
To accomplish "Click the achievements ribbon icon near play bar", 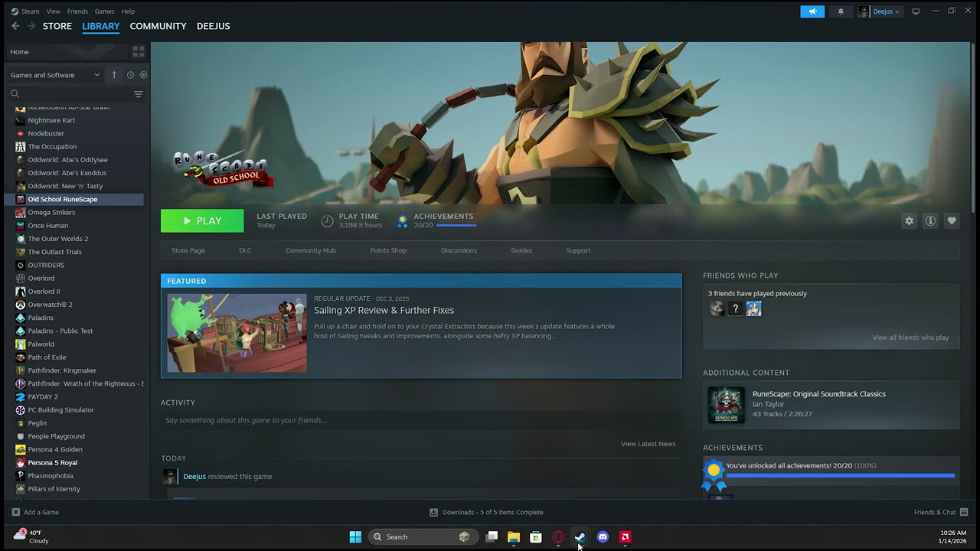I will [402, 221].
